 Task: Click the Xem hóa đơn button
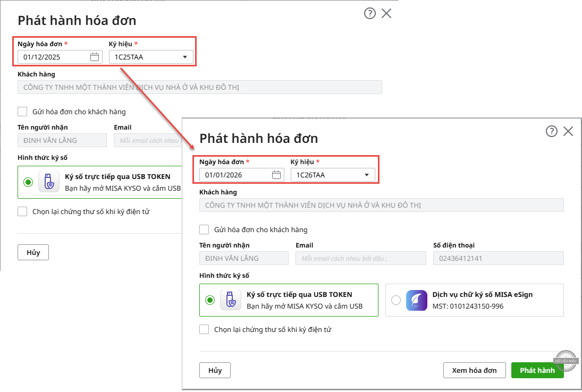tap(474, 370)
